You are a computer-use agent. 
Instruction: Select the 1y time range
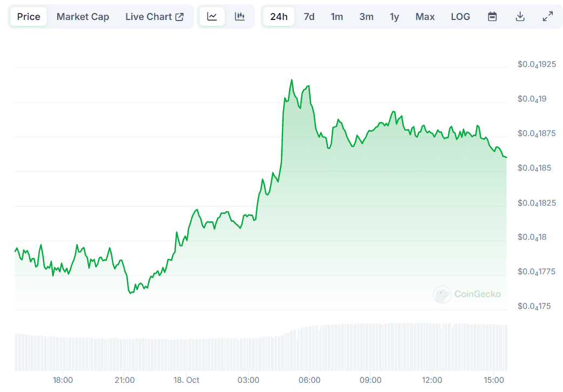[x=395, y=17]
